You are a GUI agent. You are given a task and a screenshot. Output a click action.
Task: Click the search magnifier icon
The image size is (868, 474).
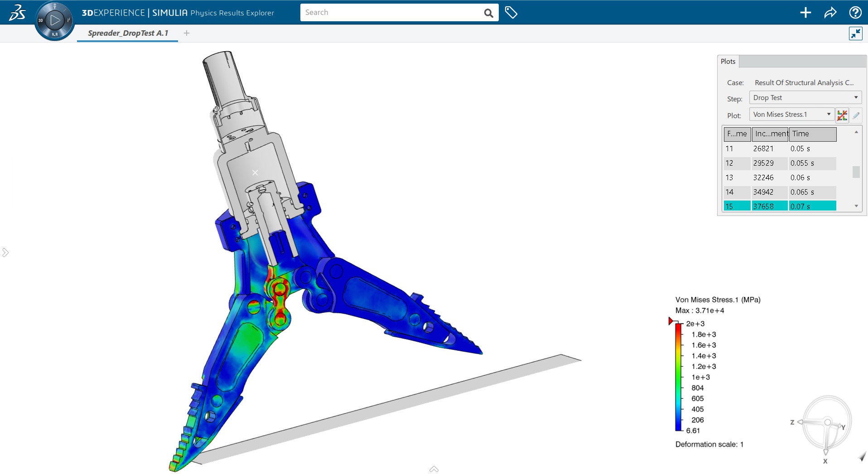coord(488,12)
